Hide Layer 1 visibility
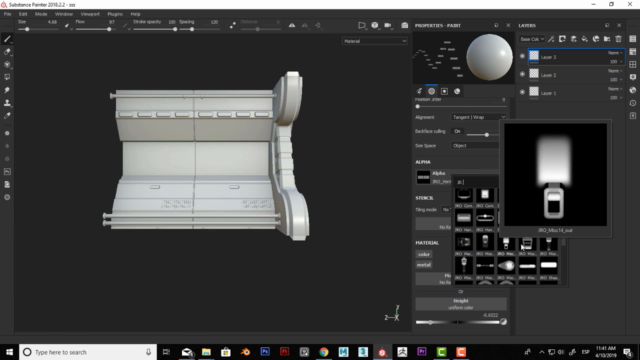 pyautogui.click(x=522, y=92)
